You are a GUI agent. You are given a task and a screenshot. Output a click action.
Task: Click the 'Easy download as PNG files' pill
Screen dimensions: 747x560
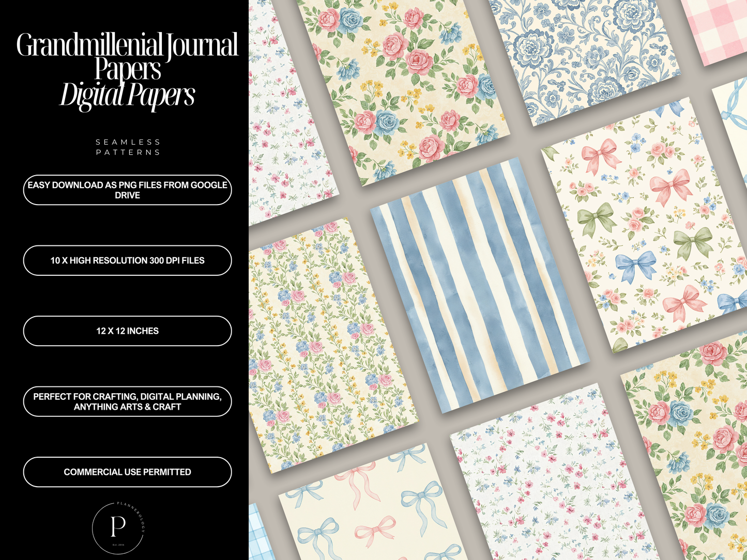pyautogui.click(x=127, y=190)
